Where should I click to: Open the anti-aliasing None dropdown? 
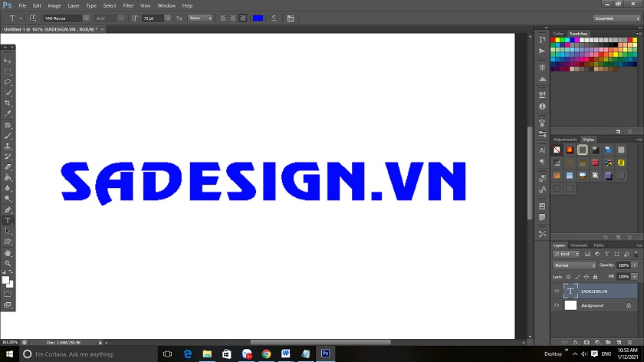tap(200, 18)
